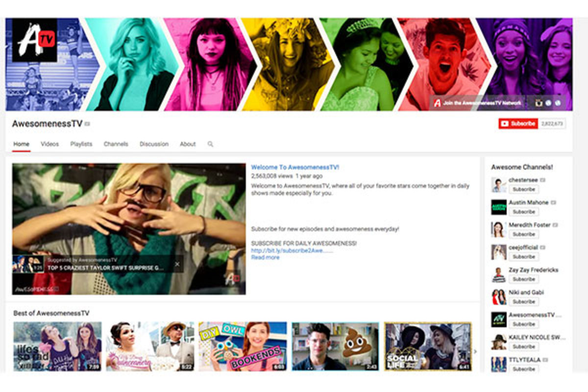This screenshot has height=392, width=588.
Task: Open the channel search magnifier icon
Action: pyautogui.click(x=210, y=144)
